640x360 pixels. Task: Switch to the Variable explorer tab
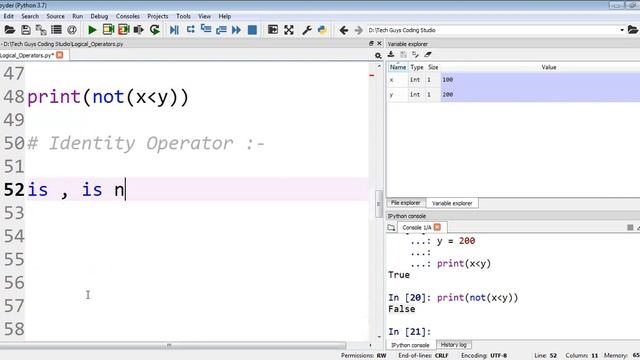452,203
